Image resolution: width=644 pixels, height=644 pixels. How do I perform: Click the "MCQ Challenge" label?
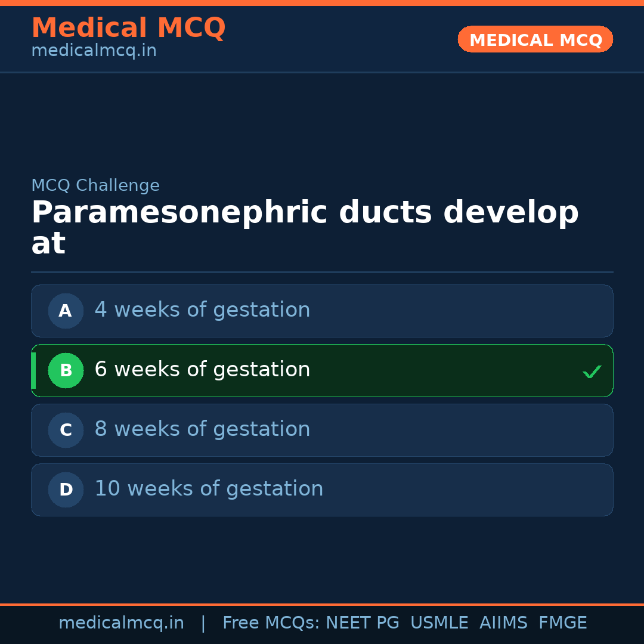point(95,185)
